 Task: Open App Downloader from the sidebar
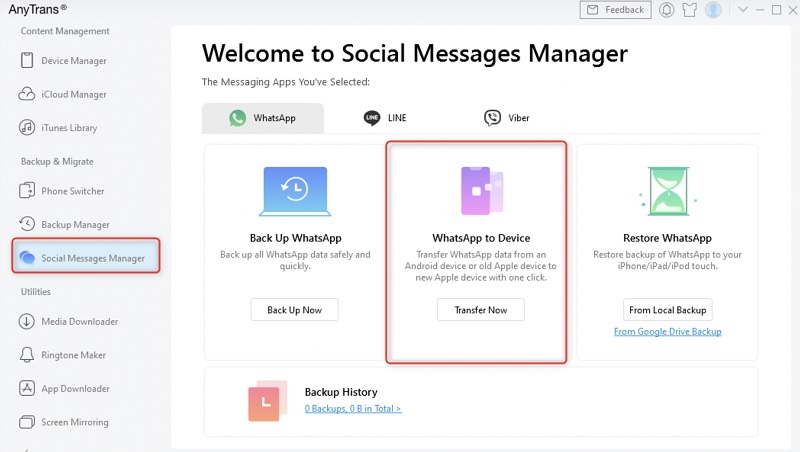point(75,389)
